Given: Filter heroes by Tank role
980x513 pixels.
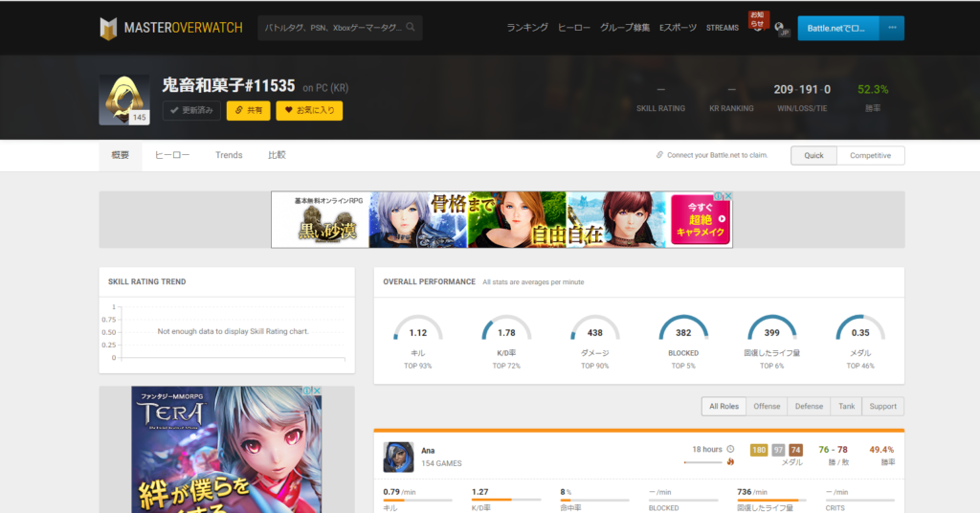Looking at the screenshot, I should coord(846,406).
